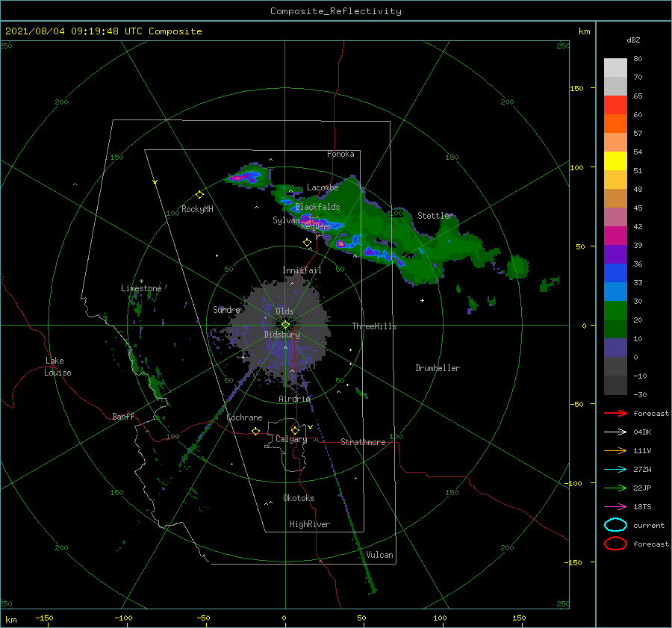Click the Sundre city label
The width and height of the screenshot is (672, 628).
[227, 309]
